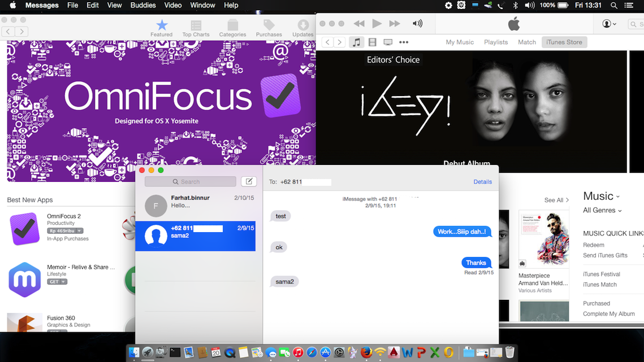
Task: Click iTunes play button
Action: tap(377, 23)
